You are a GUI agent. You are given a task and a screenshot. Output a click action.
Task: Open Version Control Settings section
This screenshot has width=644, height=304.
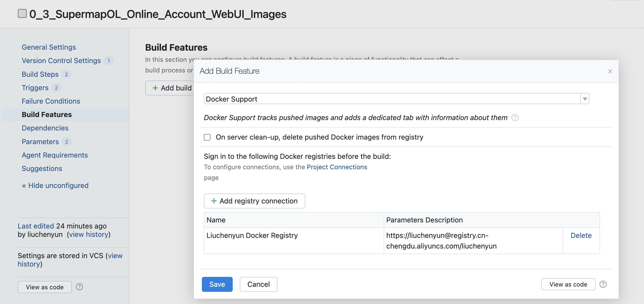coord(61,61)
